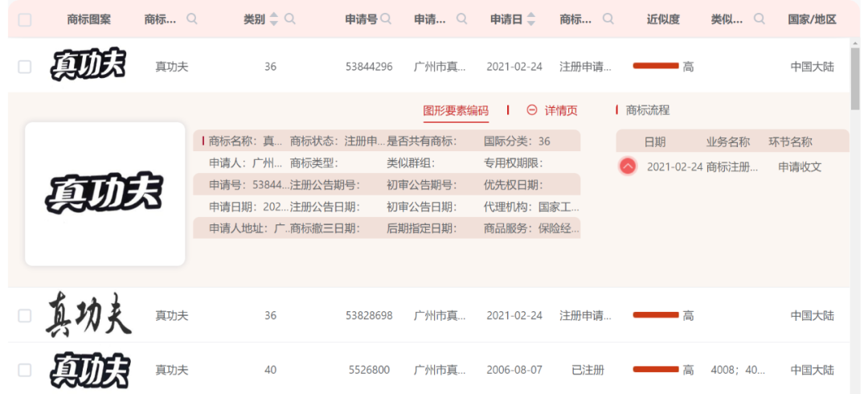This screenshot has height=394, width=868.
Task: Click application number 53828698
Action: tap(369, 316)
